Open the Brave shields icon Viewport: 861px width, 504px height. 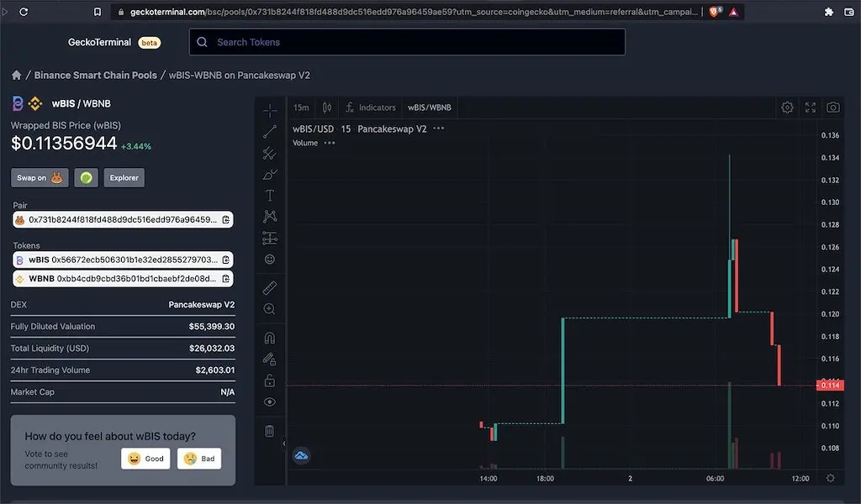[715, 12]
